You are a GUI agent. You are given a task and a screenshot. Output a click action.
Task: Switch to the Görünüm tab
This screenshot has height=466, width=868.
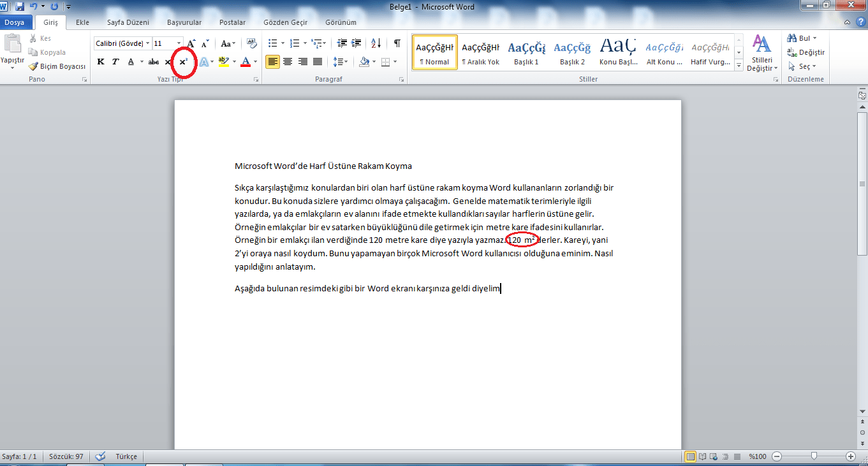341,22
